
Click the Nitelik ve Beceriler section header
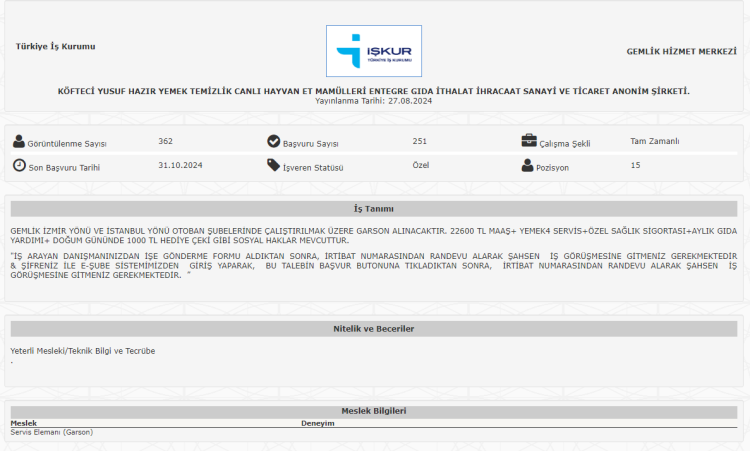(374, 328)
